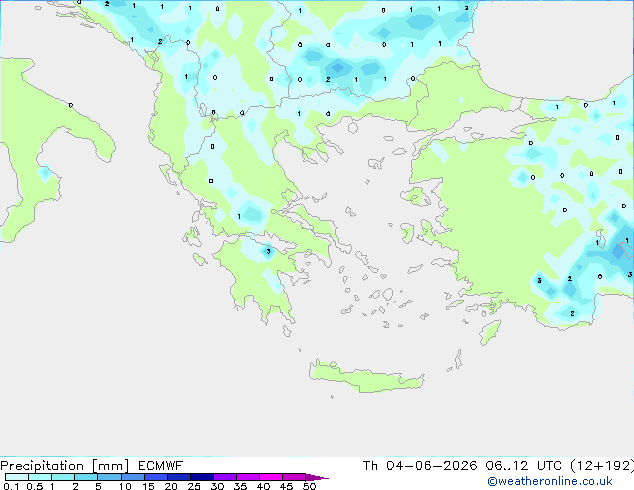Click the purple arrow above-50 legend tip
This screenshot has height=490, width=634.
[317, 477]
